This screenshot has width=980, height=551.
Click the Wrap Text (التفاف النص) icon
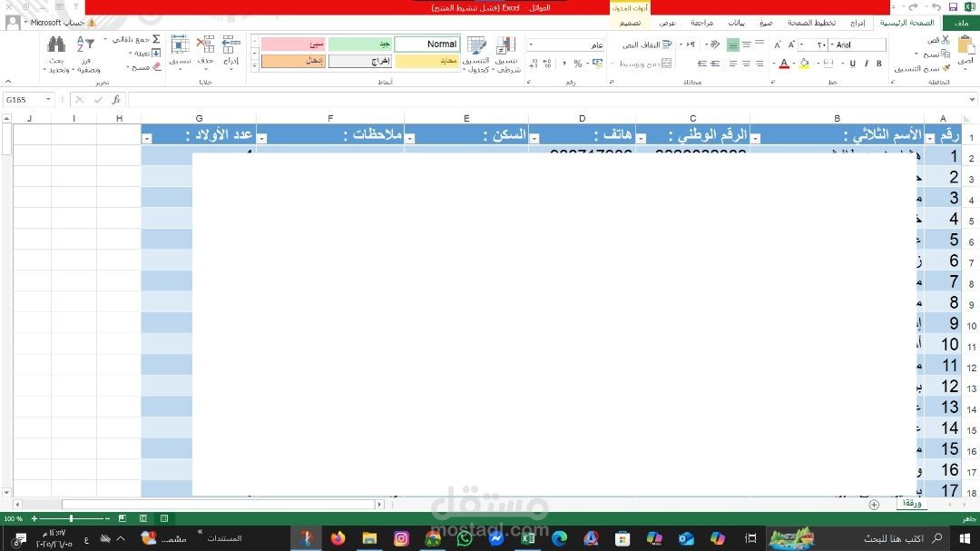tap(668, 45)
